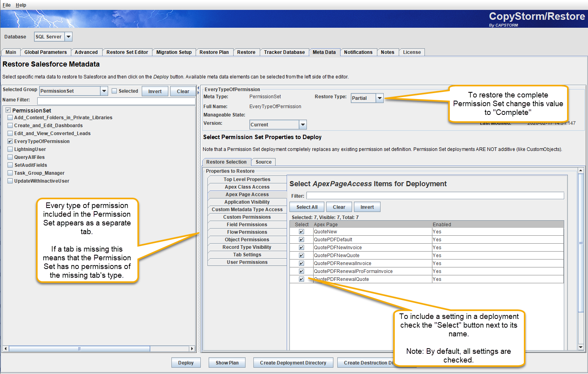Check the QueryAllFiles permission set
This screenshot has width=588, height=374.
pyautogui.click(x=10, y=157)
